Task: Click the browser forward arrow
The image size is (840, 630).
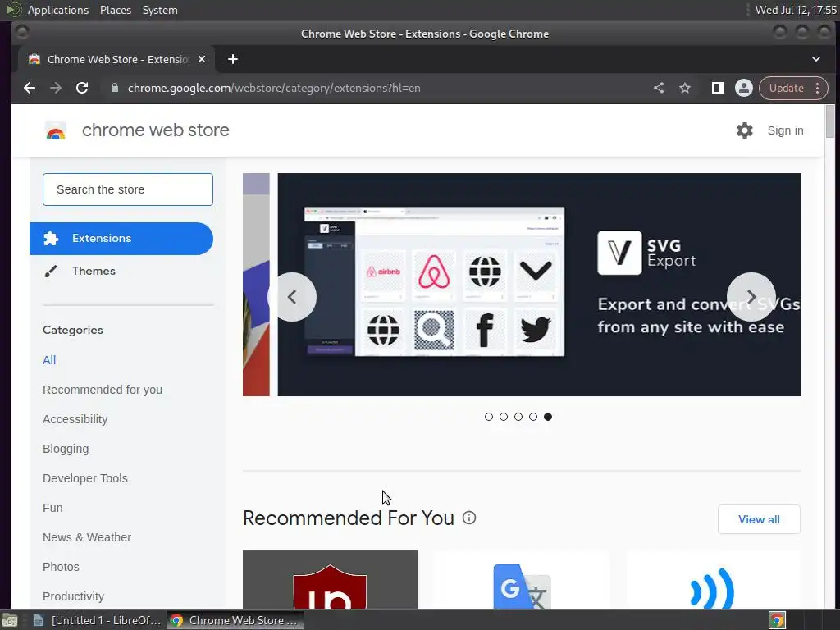Action: click(x=56, y=88)
